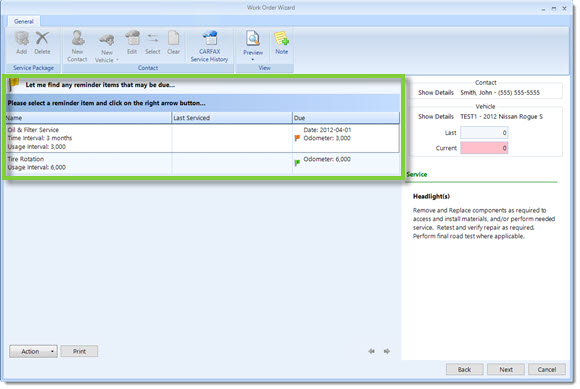
Task: Switch to the General tab
Action: tap(24, 21)
